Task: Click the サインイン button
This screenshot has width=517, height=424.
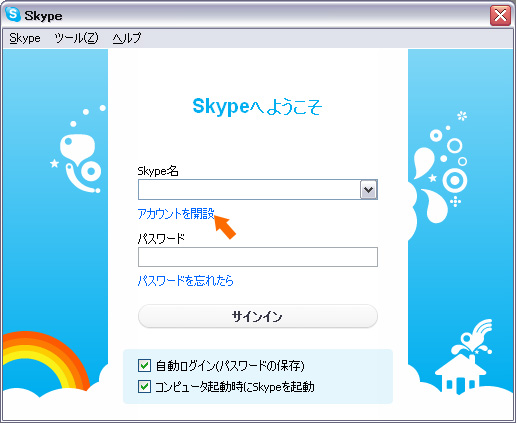Action: coord(258,316)
